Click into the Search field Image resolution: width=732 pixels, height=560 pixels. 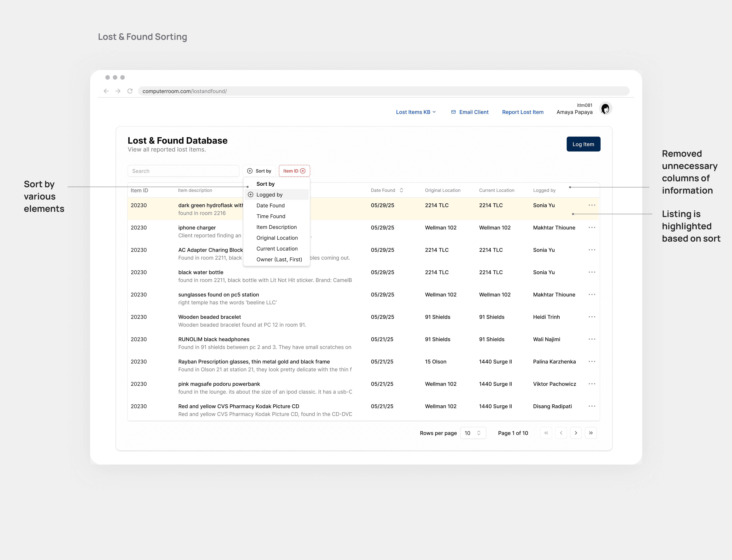tap(183, 171)
